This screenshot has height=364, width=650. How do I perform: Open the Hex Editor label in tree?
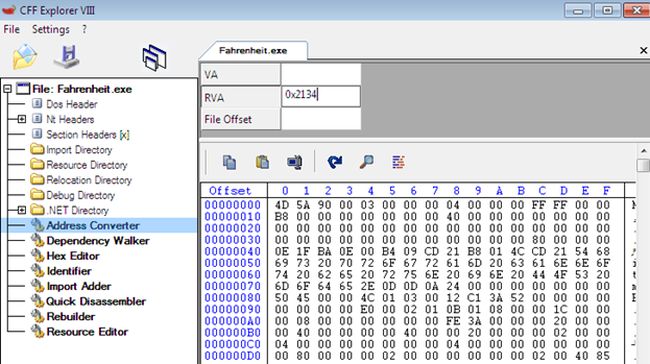[x=73, y=256]
